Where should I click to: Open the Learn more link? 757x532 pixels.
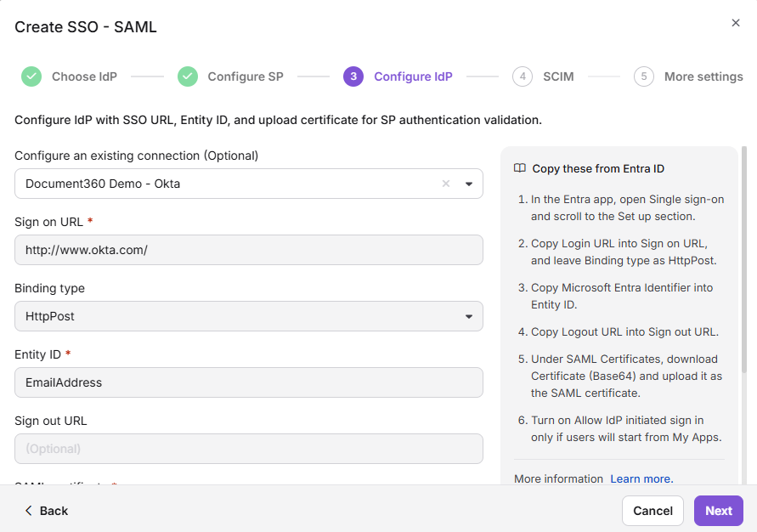[x=641, y=479]
